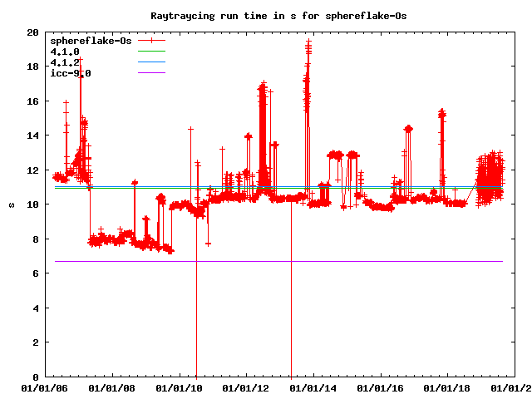Click the 4.1.2 legend entry
Viewport: 532px width, 399px height.
click(65, 62)
